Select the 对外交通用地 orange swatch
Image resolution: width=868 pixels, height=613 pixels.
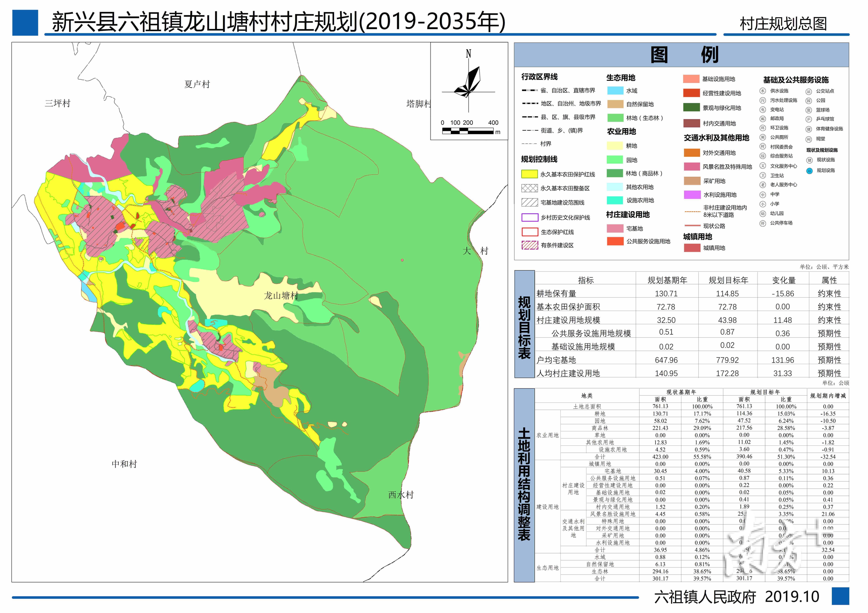tap(692, 153)
